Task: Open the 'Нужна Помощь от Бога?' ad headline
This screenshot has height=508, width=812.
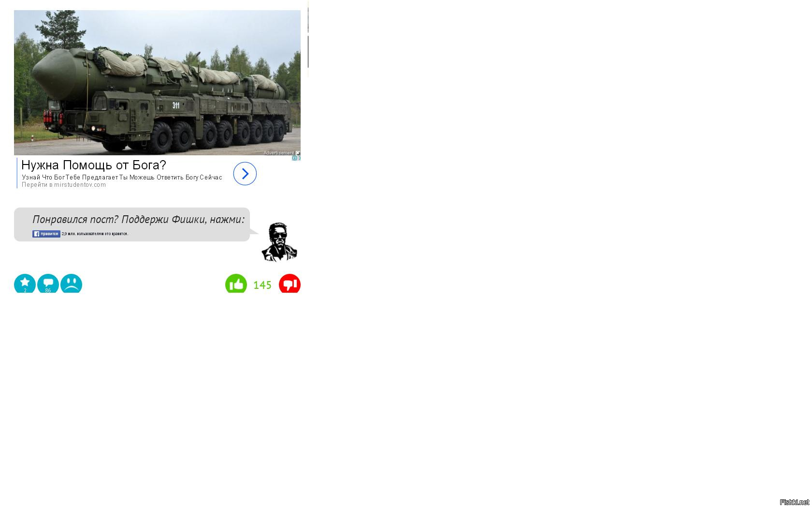Action: (94, 165)
